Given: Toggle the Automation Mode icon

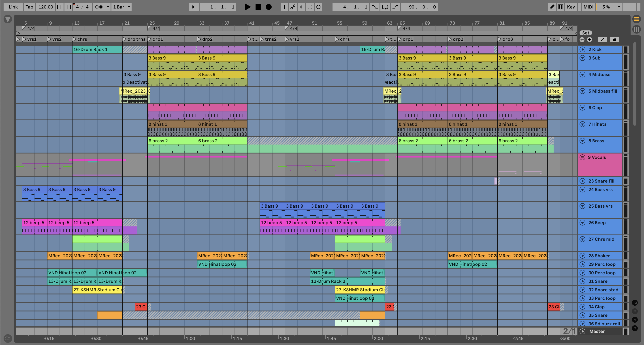Looking at the screenshot, I should [603, 40].
